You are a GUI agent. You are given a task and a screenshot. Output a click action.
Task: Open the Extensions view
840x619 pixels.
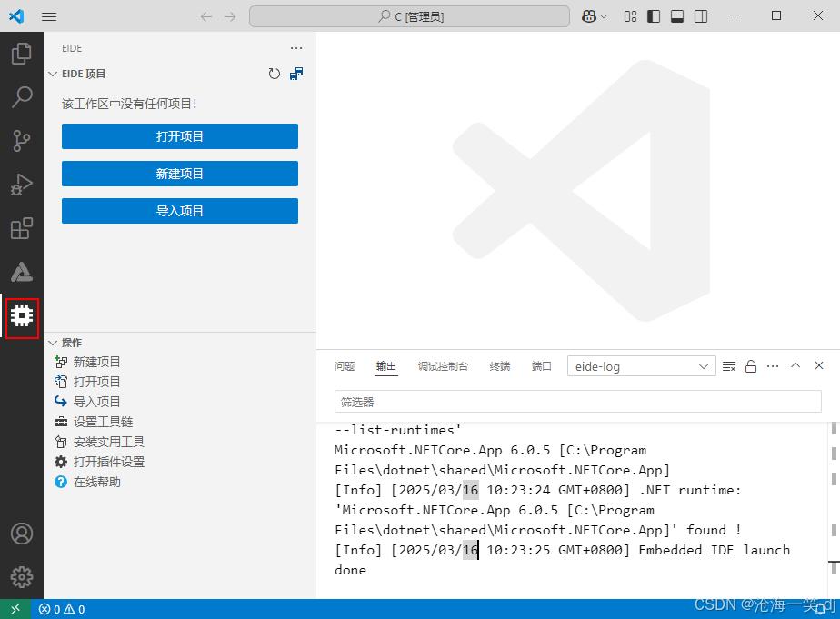22,228
